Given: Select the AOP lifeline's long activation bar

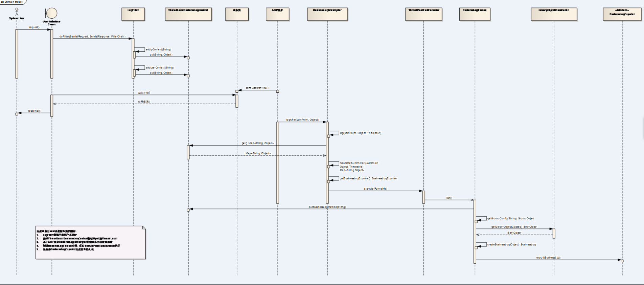Looking at the screenshot, I should (x=278, y=163).
